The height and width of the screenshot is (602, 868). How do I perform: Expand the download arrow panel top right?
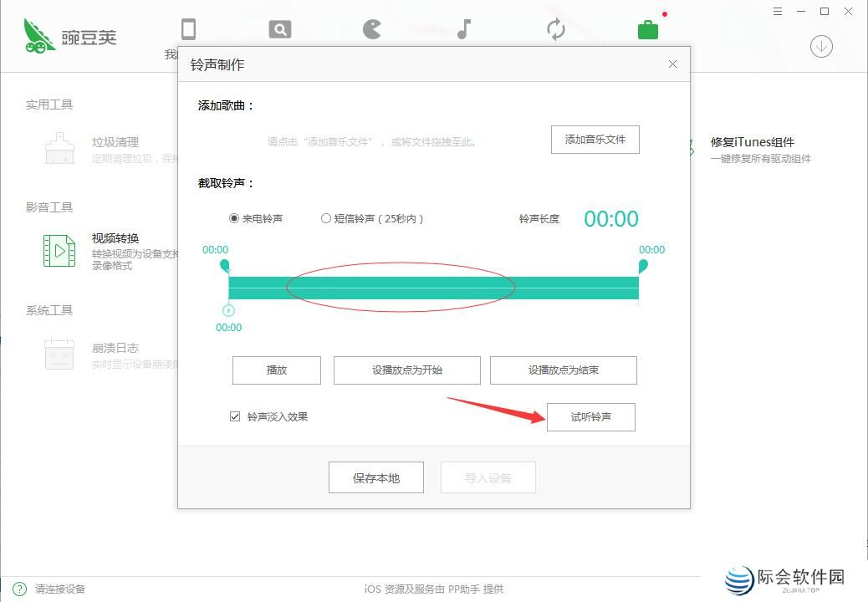point(820,46)
